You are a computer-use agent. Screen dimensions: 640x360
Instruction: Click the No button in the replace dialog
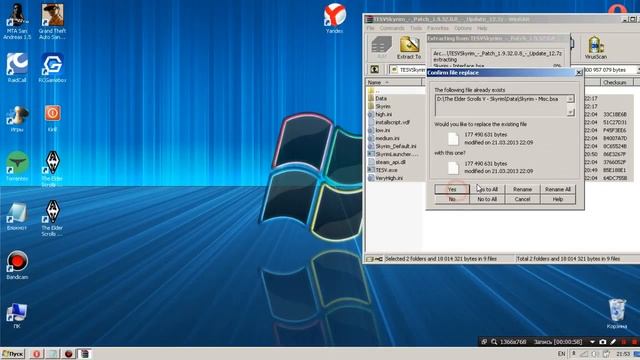click(452, 199)
